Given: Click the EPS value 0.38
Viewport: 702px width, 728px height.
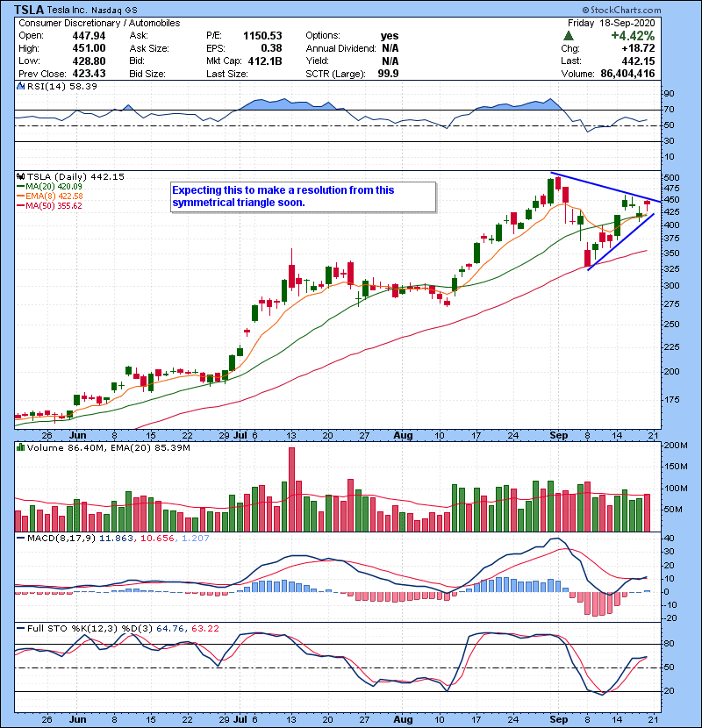Looking at the screenshot, I should [x=271, y=48].
